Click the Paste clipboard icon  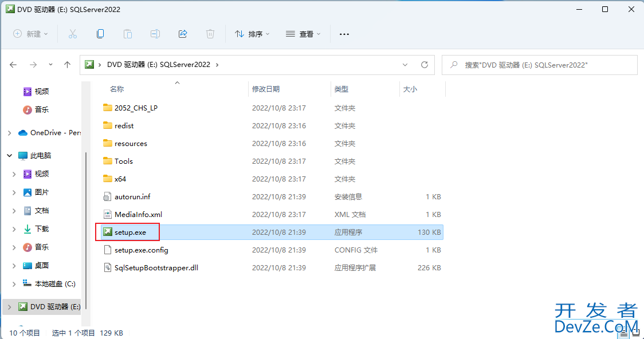coord(128,34)
